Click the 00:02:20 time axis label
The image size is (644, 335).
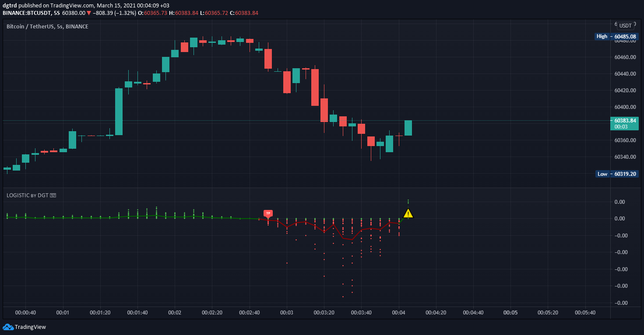tap(212, 313)
